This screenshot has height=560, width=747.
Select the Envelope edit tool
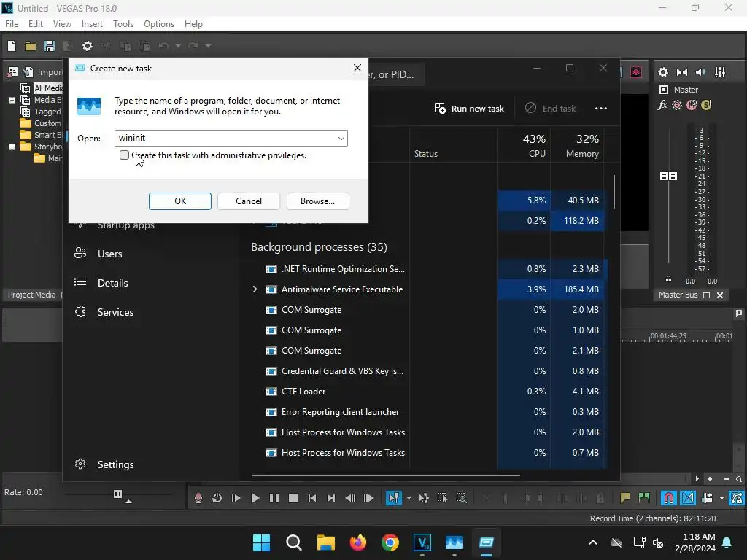(x=424, y=498)
